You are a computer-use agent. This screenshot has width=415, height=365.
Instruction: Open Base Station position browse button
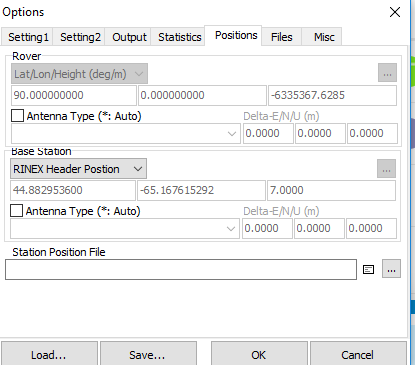(x=387, y=168)
